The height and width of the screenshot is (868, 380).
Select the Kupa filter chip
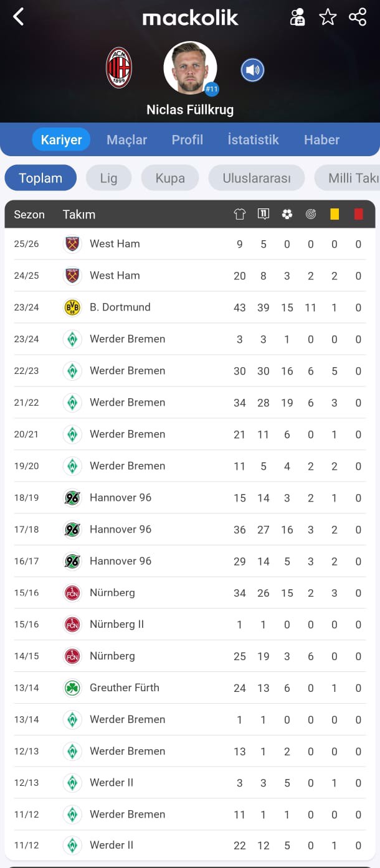pos(170,178)
